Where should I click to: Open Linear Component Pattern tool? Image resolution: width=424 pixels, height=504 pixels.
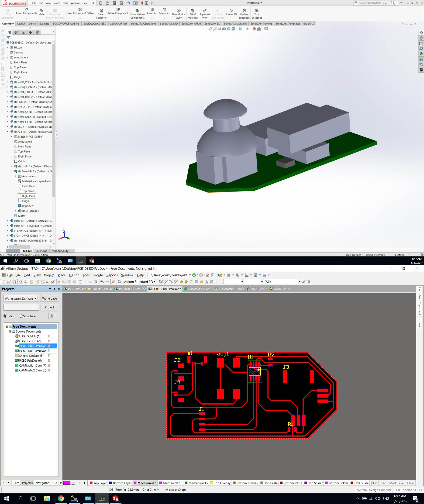click(80, 11)
